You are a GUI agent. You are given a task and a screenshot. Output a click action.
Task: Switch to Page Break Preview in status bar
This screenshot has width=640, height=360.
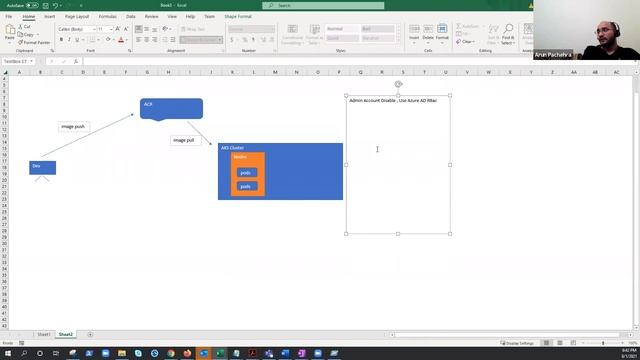tap(573, 343)
